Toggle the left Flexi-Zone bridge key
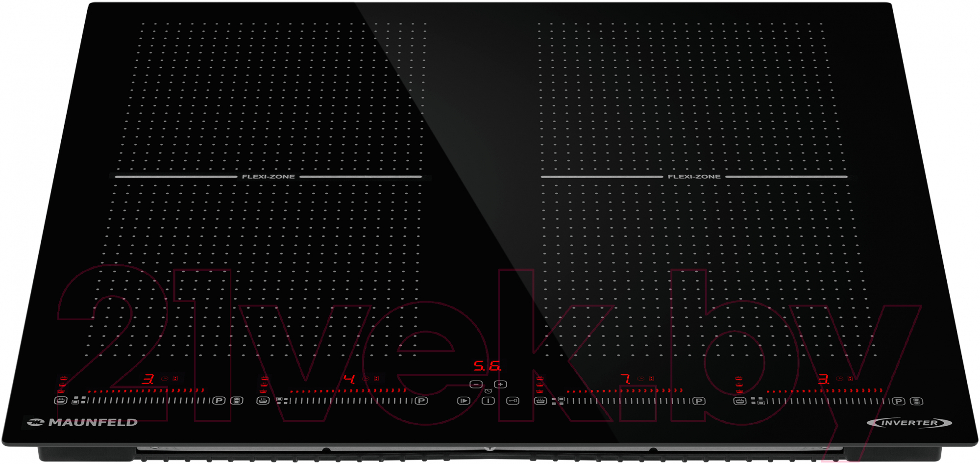The image size is (980, 464). (x=237, y=401)
